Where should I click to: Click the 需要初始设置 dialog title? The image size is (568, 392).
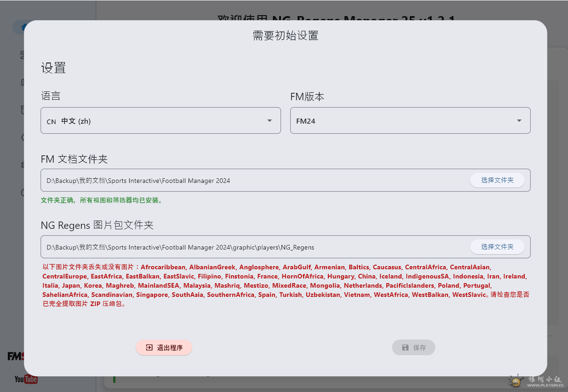[286, 35]
